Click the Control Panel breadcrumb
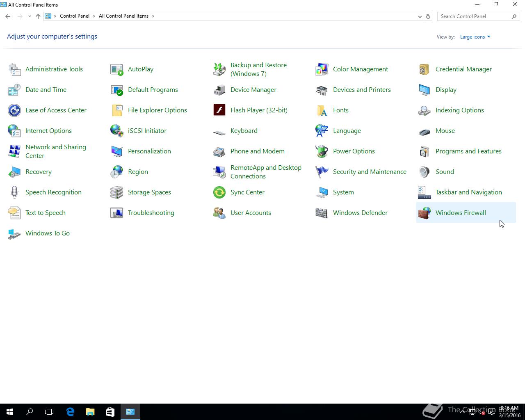The height and width of the screenshot is (420, 525). (x=75, y=16)
